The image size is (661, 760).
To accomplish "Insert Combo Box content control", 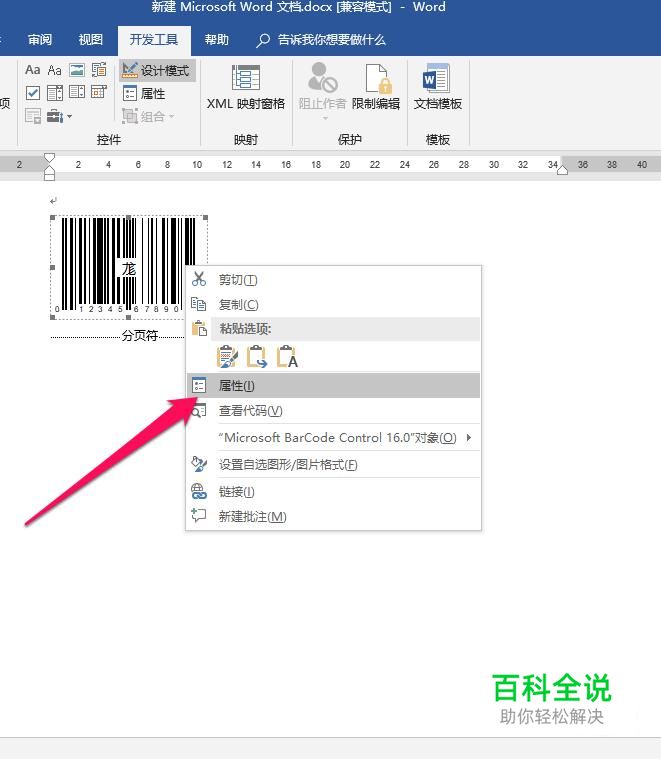I will coord(54,92).
